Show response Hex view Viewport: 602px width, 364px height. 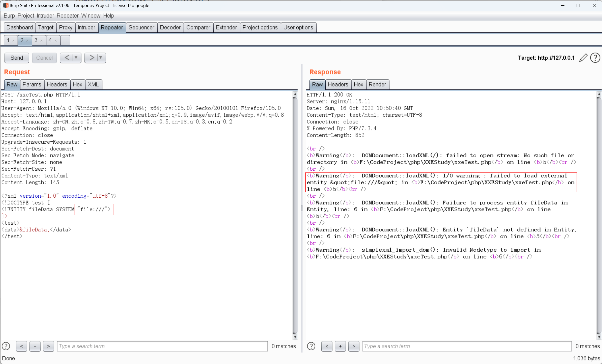(358, 85)
